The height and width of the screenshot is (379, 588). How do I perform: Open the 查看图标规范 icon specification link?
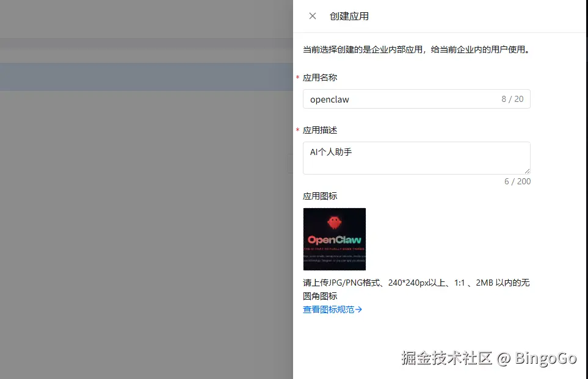[x=328, y=309]
